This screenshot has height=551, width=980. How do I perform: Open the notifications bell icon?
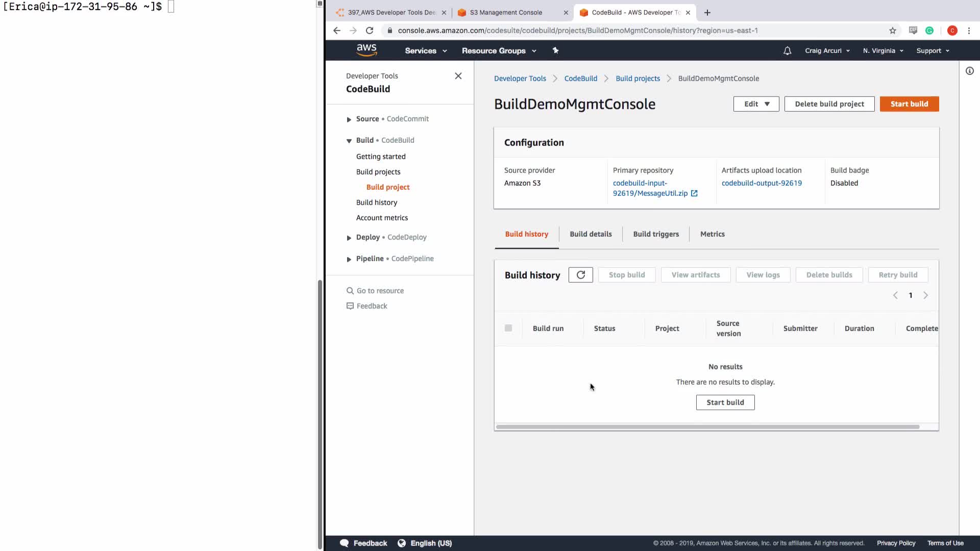pyautogui.click(x=787, y=51)
